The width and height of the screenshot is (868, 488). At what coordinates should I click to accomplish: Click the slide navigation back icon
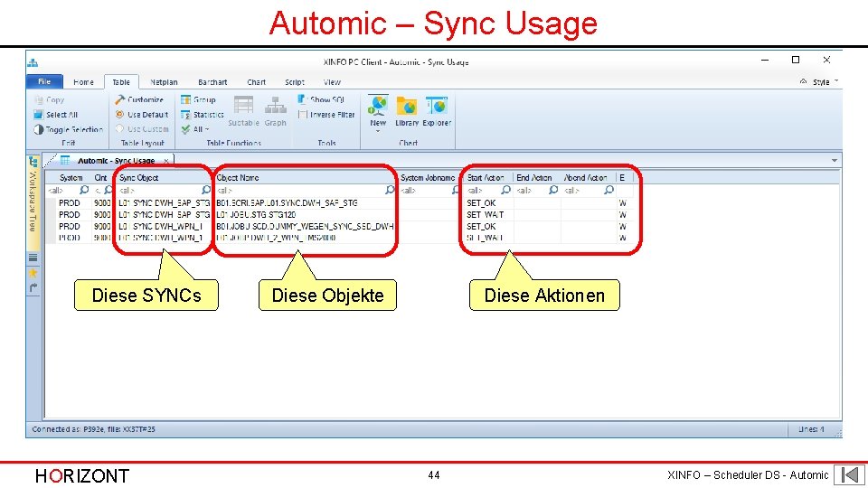pos(849,474)
